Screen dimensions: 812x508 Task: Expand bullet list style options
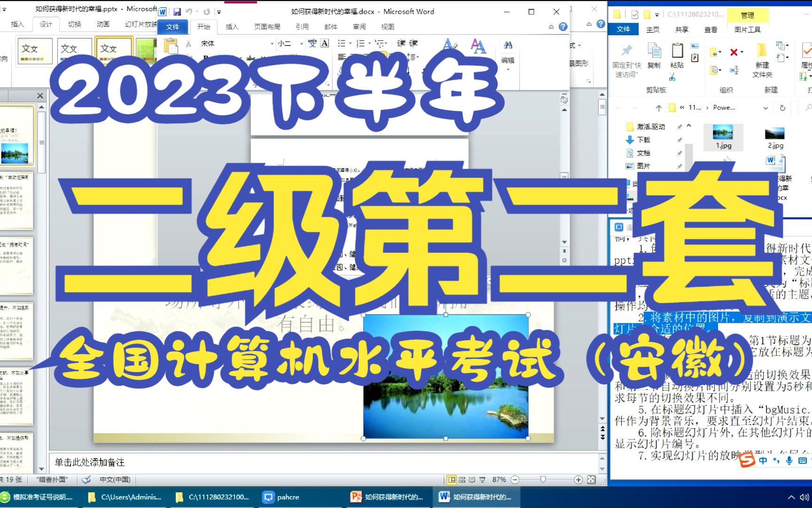click(x=350, y=43)
